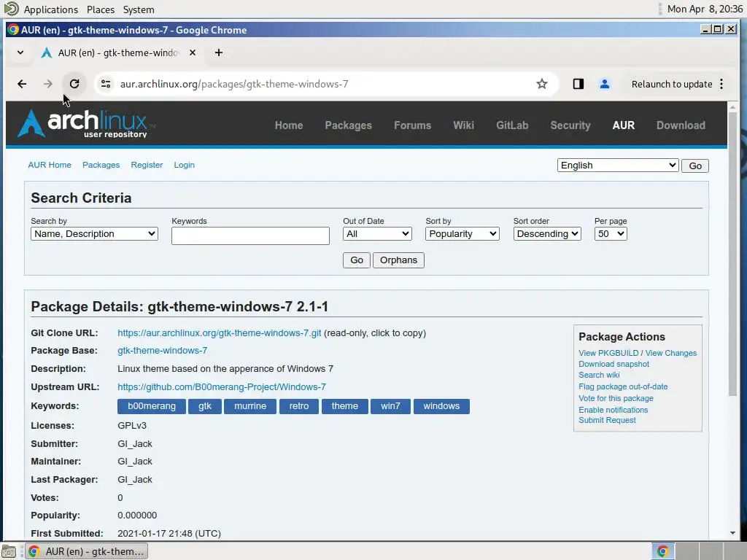
Task: Click Enable notifications link
Action: [x=613, y=410]
